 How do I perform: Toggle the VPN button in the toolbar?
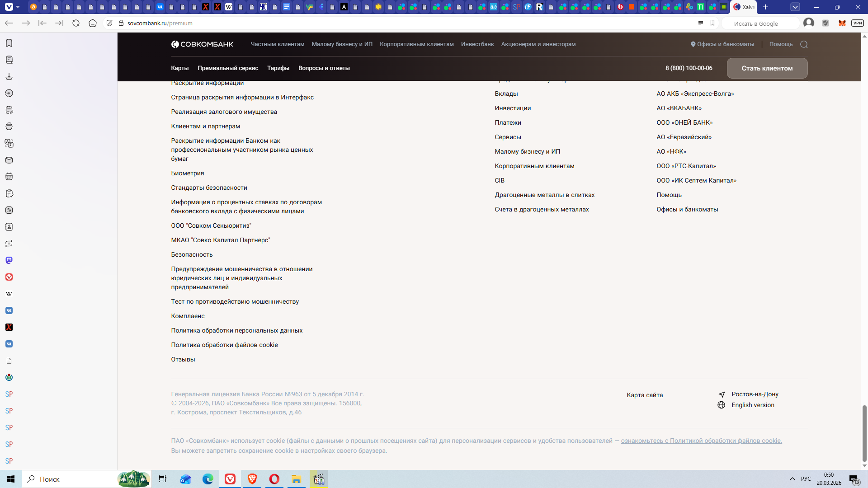[x=857, y=23]
